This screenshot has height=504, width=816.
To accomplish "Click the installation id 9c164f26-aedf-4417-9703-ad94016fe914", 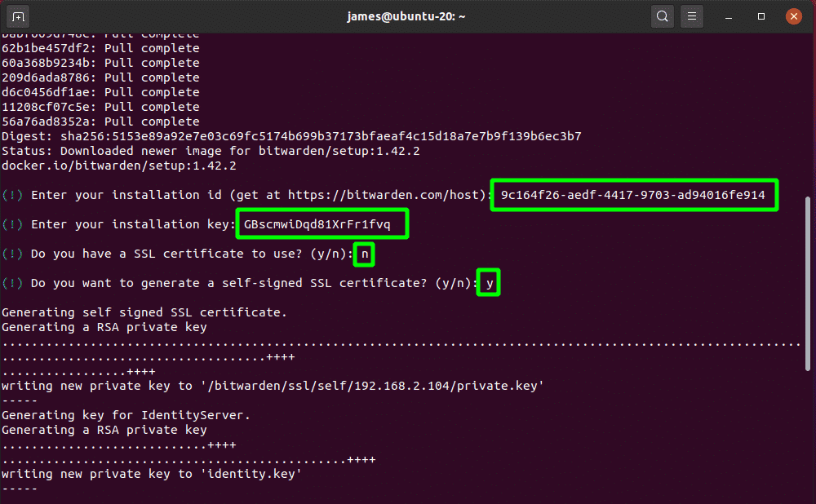I will [x=633, y=195].
